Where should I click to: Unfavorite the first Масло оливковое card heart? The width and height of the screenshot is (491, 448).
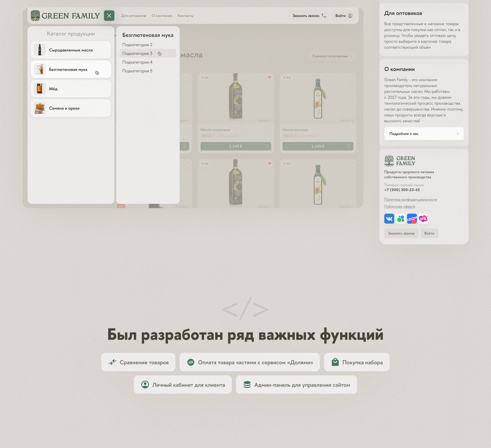(269, 77)
